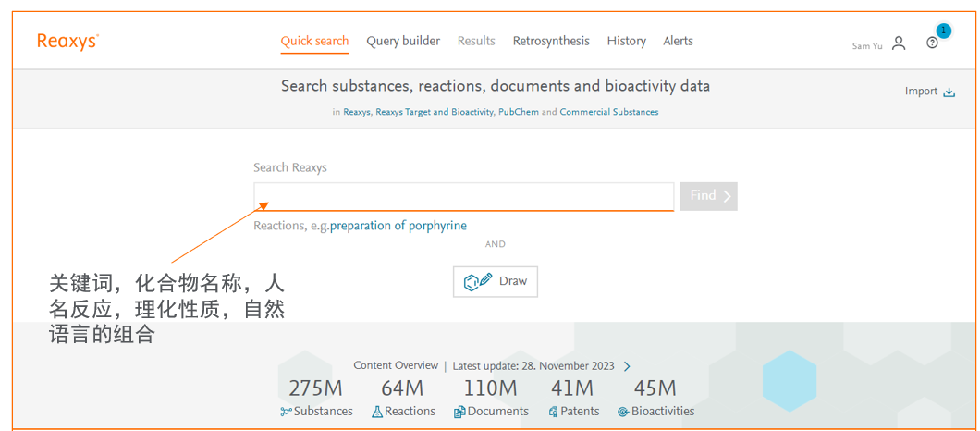Open notification badge showing 1

click(x=943, y=30)
